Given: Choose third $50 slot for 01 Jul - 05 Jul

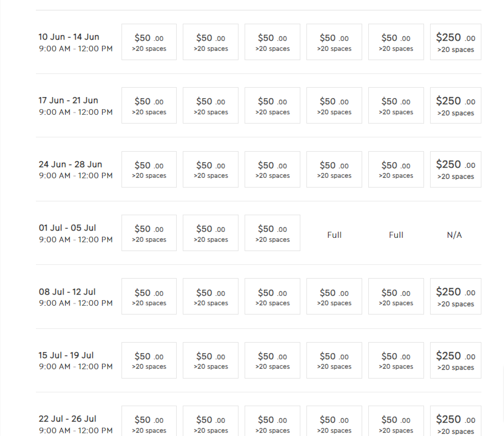Looking at the screenshot, I should (272, 233).
